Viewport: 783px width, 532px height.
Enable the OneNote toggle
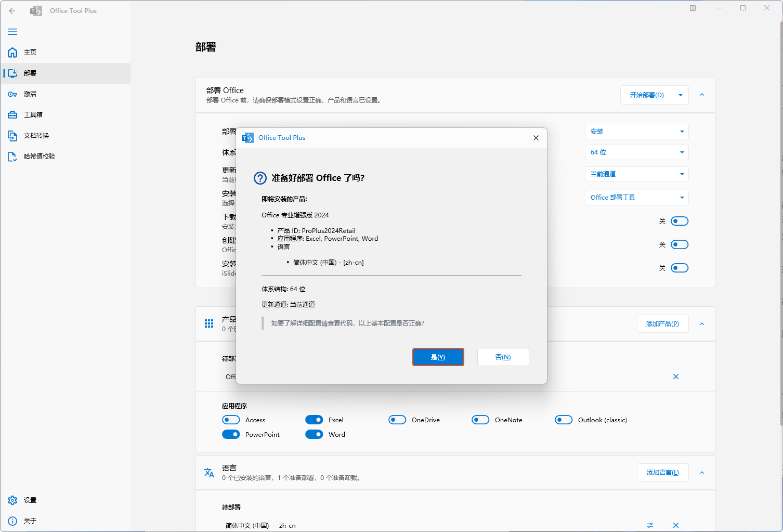point(480,420)
